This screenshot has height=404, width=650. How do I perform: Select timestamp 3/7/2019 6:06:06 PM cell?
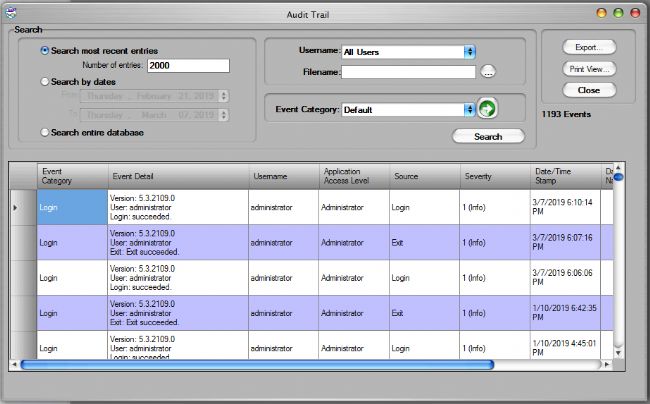(x=565, y=278)
